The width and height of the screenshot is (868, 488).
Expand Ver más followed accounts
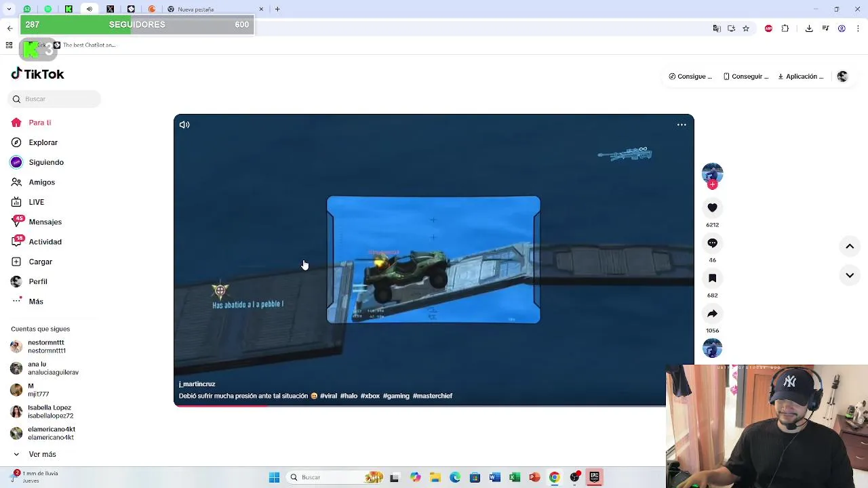coord(34,454)
